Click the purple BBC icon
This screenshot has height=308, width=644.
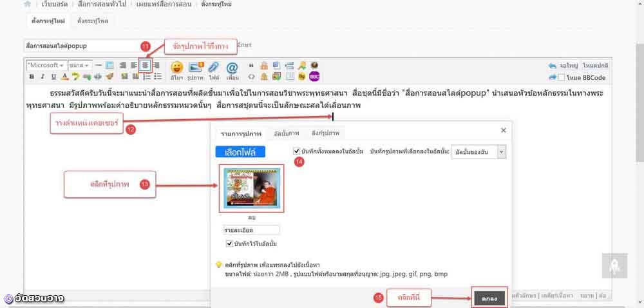[x=314, y=77]
